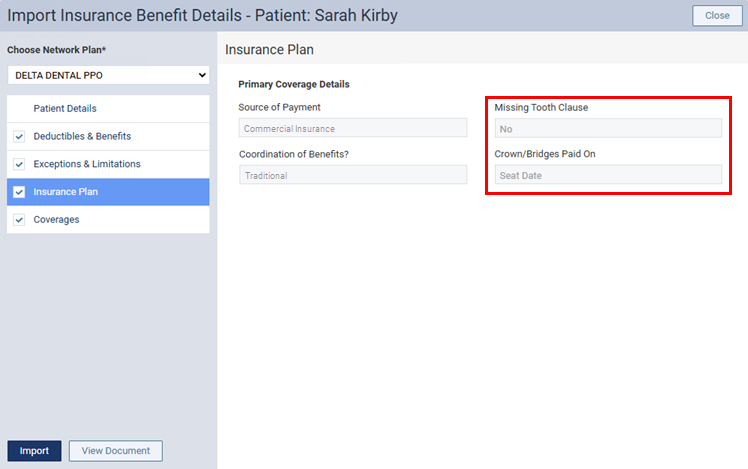
Task: Select the Insurance Plan sidebar item
Action: [66, 192]
